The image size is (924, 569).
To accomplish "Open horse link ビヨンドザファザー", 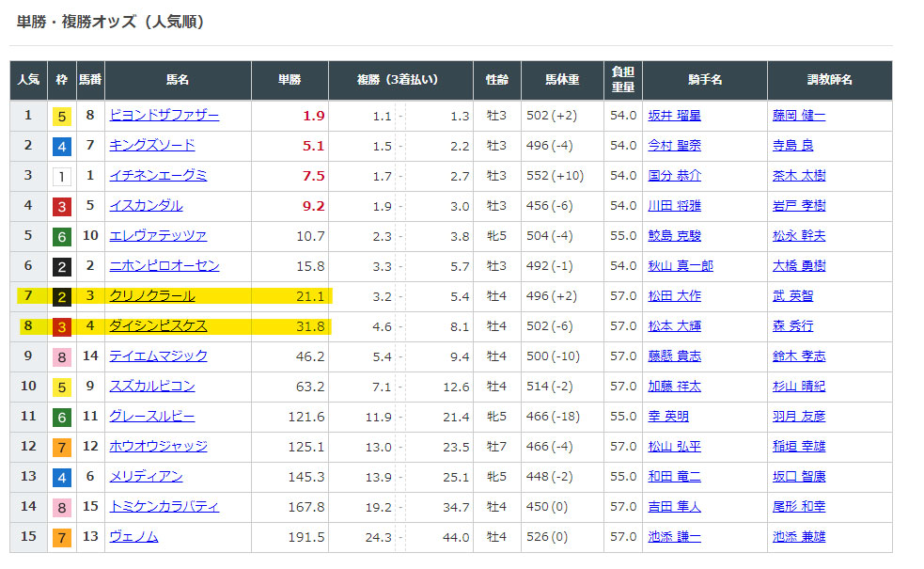I will [164, 116].
